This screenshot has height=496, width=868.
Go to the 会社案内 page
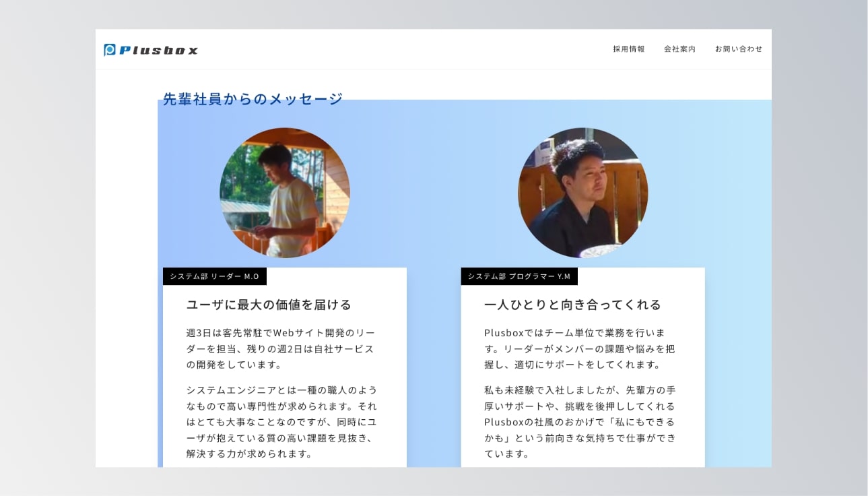(679, 49)
